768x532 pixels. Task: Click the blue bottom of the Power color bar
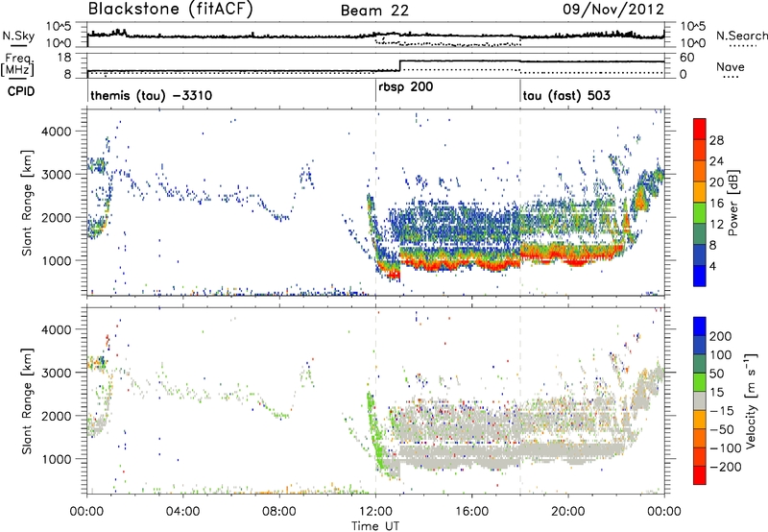pyautogui.click(x=700, y=276)
